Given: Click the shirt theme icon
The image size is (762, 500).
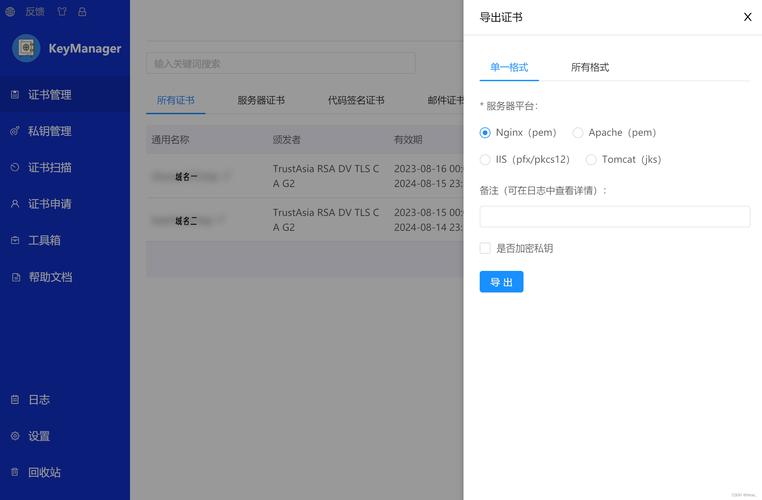Looking at the screenshot, I should click(62, 12).
